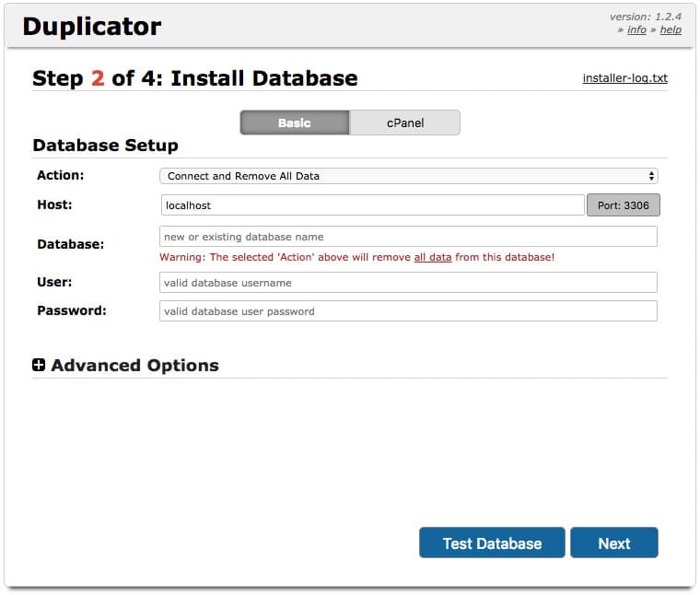Focus the Password field

tap(408, 311)
